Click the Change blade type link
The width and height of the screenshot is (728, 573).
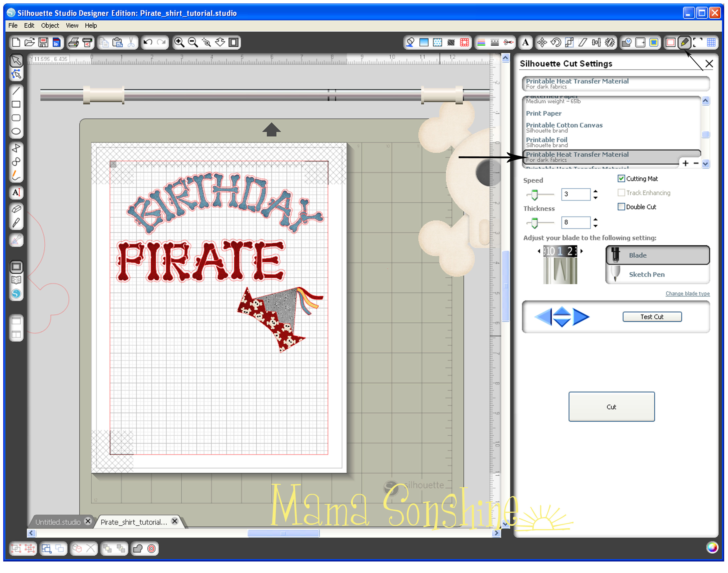click(687, 294)
